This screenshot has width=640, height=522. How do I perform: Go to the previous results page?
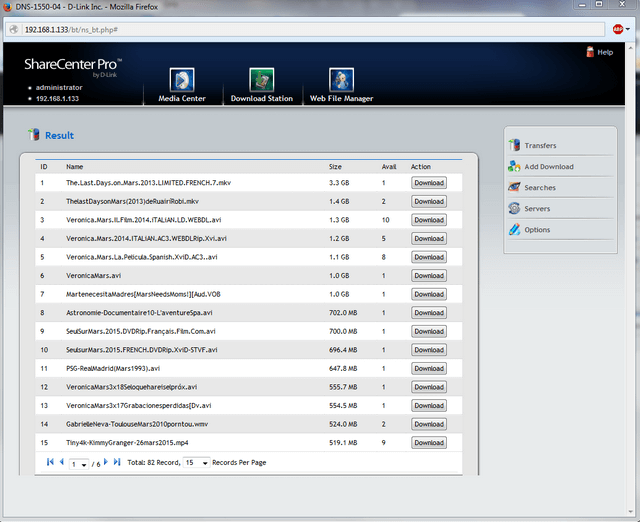tap(61, 462)
